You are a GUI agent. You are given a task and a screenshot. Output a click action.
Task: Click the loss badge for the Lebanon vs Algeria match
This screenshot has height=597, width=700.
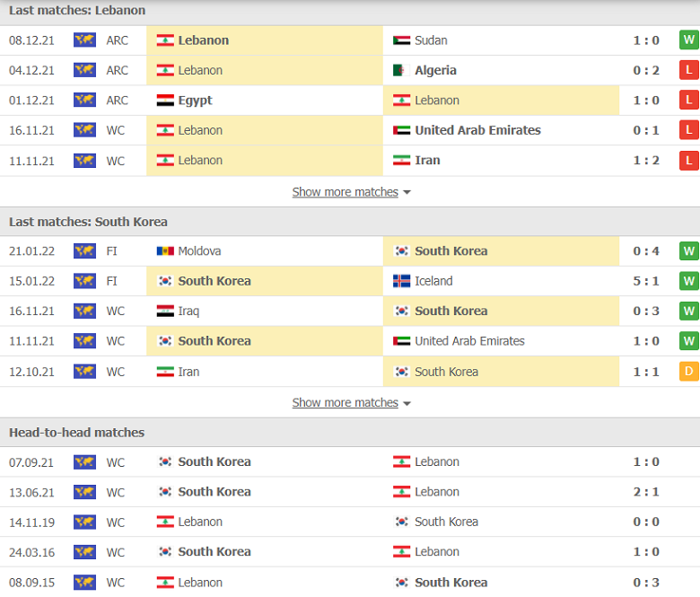688,70
